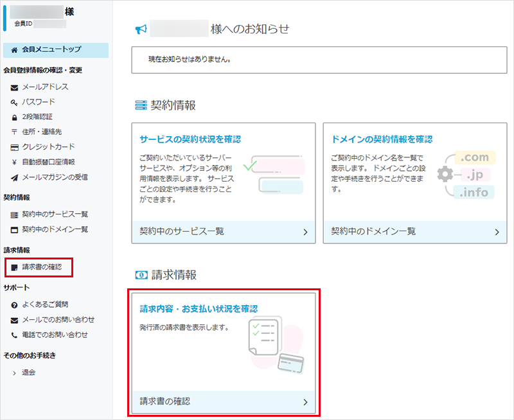Click the house icon in 会員メニュートップ
The image size is (514, 420).
tap(14, 49)
